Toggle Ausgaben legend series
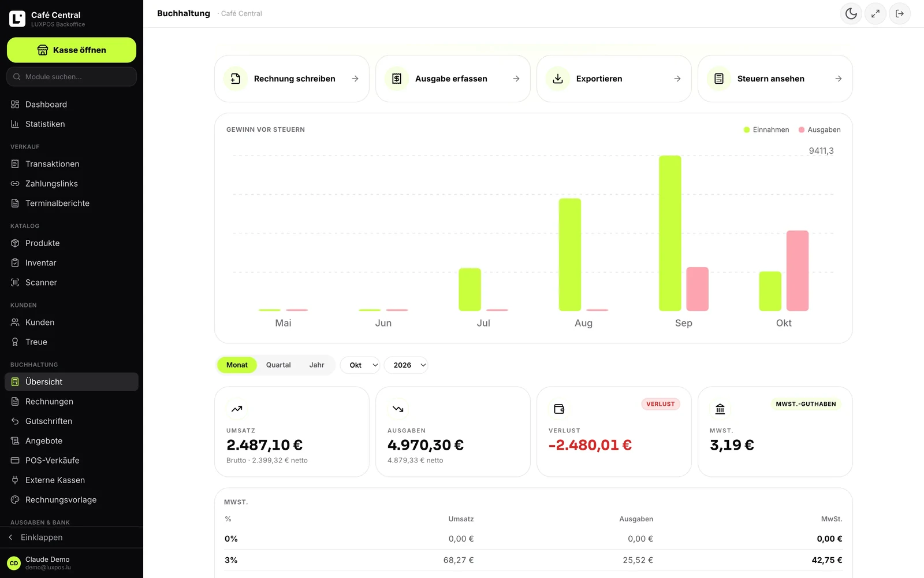 click(819, 129)
